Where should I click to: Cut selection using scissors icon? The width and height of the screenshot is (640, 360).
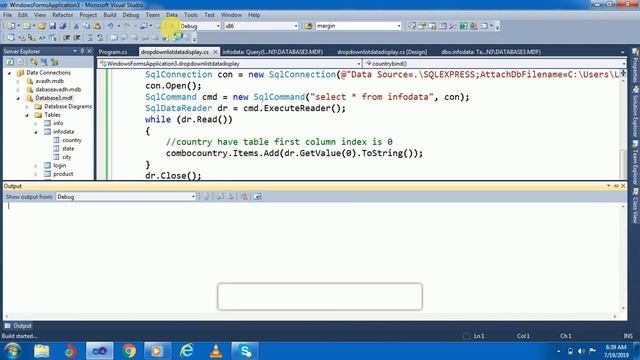tap(76, 26)
